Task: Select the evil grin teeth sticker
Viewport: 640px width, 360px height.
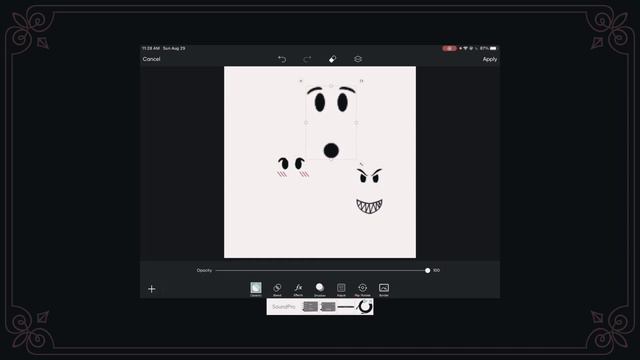Action: (369, 206)
